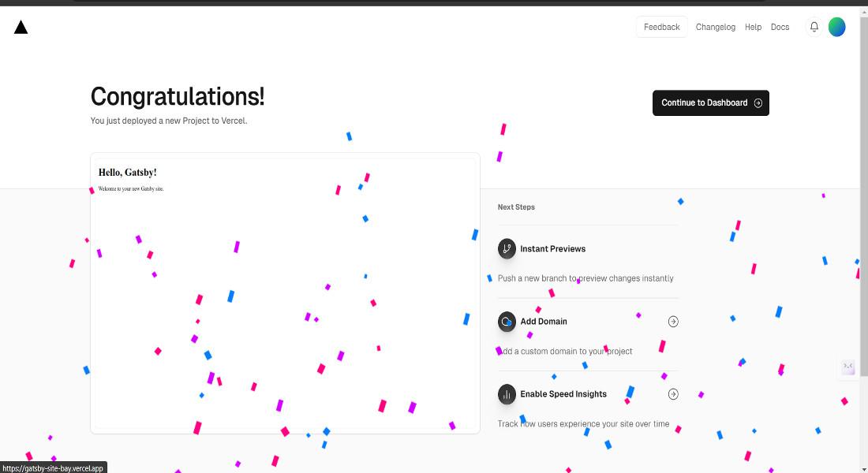This screenshot has width=868, height=473.
Task: Open the Changelog link
Action: coord(715,27)
